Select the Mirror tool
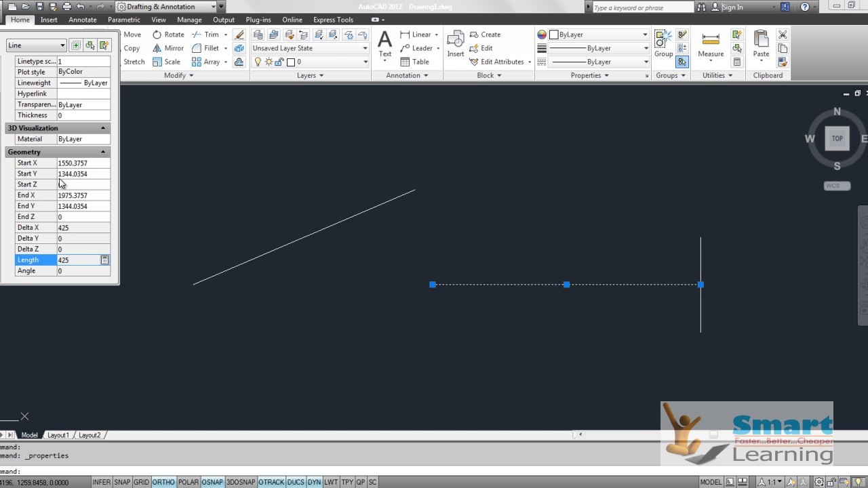Viewport: 868px width, 488px height. 168,48
